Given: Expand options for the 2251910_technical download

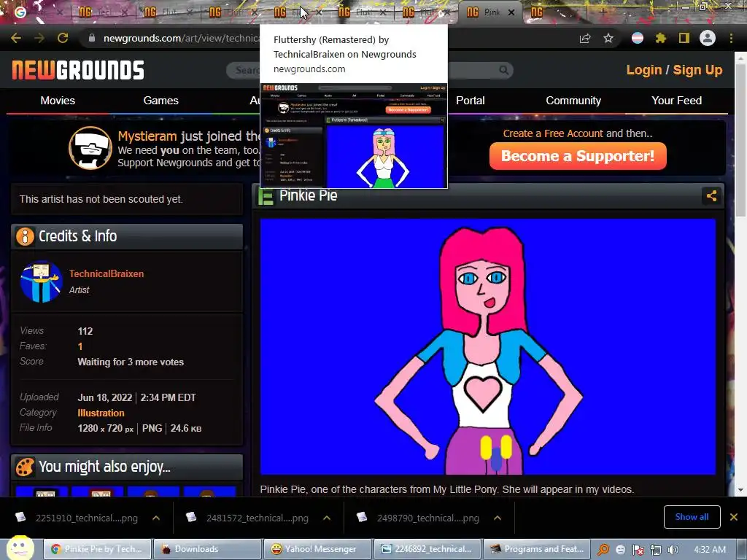Looking at the screenshot, I should point(156,518).
